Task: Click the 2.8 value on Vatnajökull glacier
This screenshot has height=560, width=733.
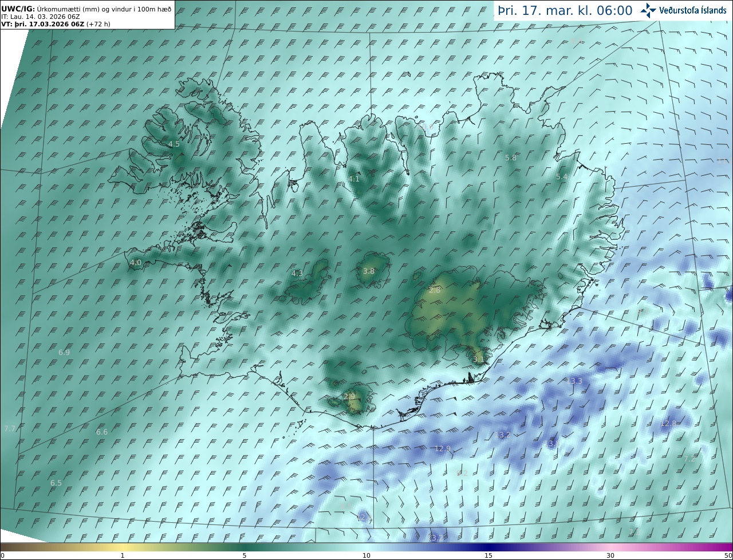Action: [x=435, y=290]
